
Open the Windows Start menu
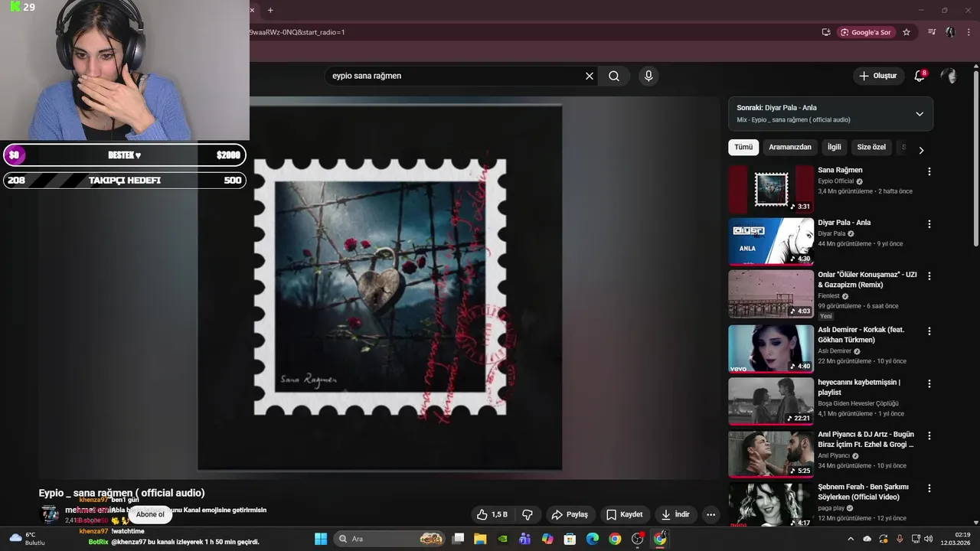(321, 539)
